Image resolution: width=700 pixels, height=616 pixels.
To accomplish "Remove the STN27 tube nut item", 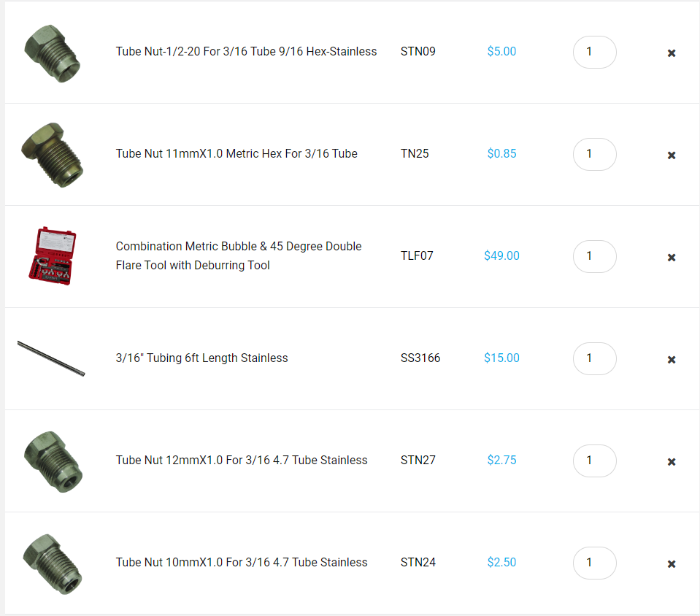I will (x=672, y=462).
